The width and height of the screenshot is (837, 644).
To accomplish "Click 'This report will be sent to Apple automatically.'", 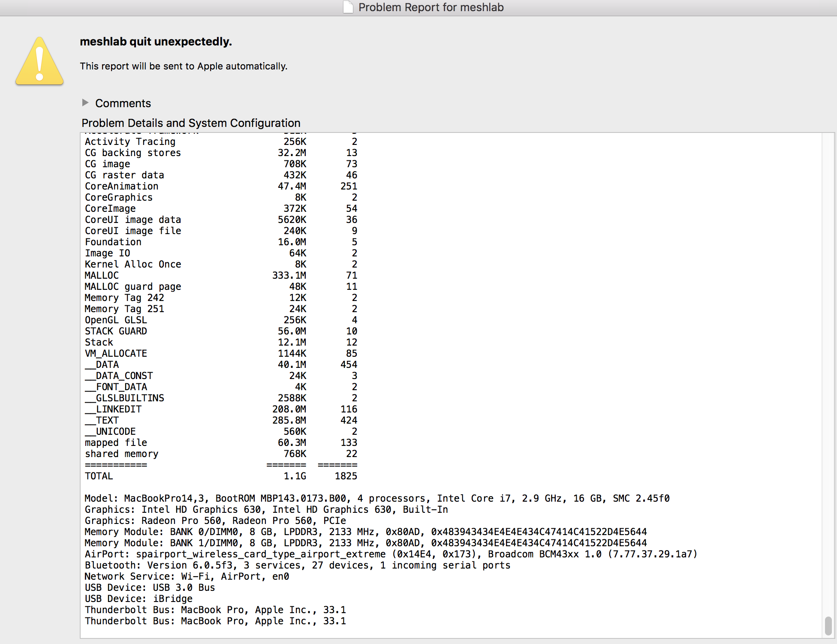I will [x=184, y=66].
